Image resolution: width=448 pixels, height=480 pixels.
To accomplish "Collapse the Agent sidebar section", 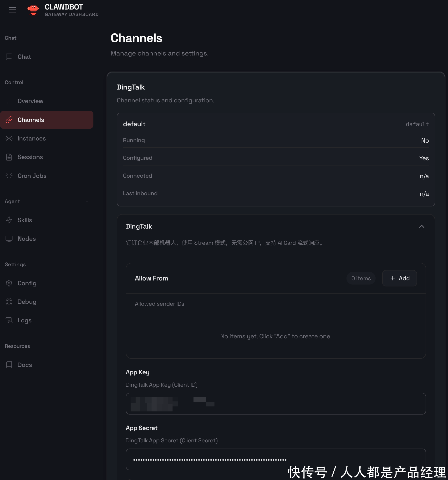I will click(87, 201).
